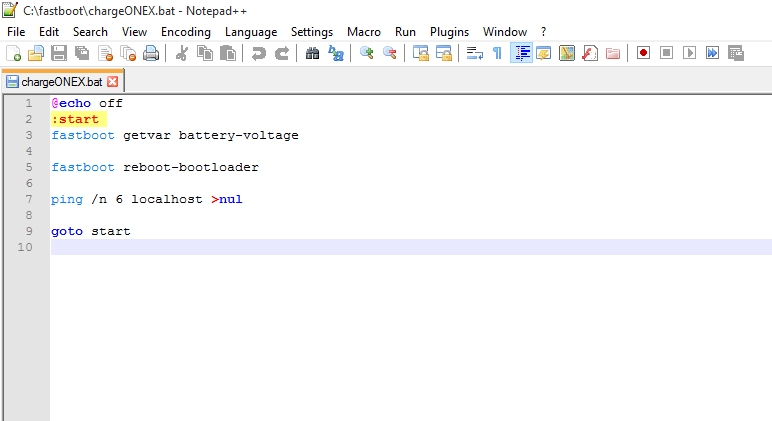772x421 pixels.
Task: Open Find with the binoculars icon
Action: [312, 53]
